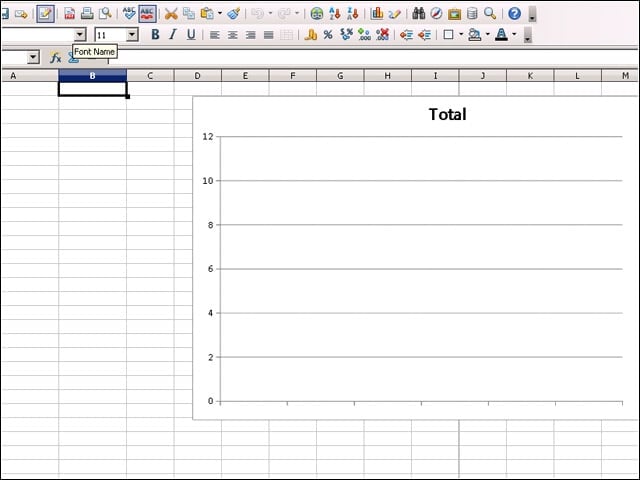Open Page Preview
The height and width of the screenshot is (480, 640).
(105, 14)
